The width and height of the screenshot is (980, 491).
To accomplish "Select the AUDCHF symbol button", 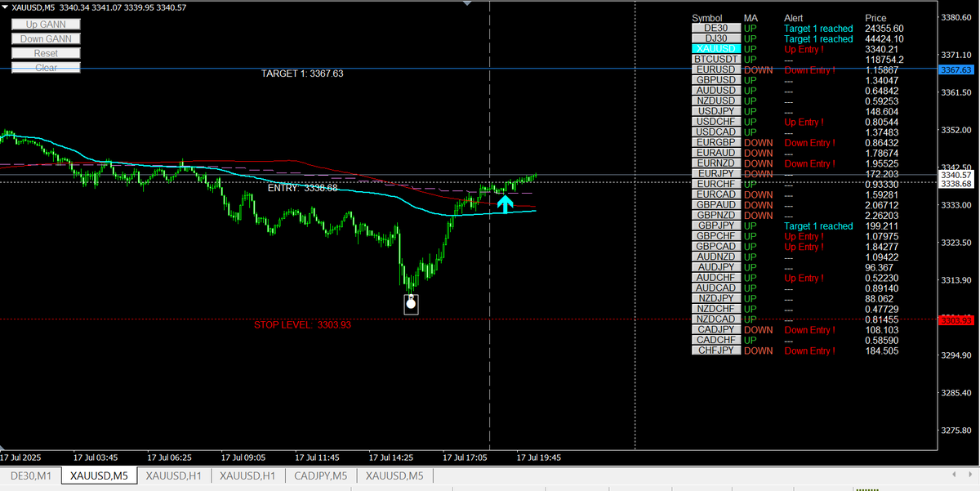I will (716, 278).
